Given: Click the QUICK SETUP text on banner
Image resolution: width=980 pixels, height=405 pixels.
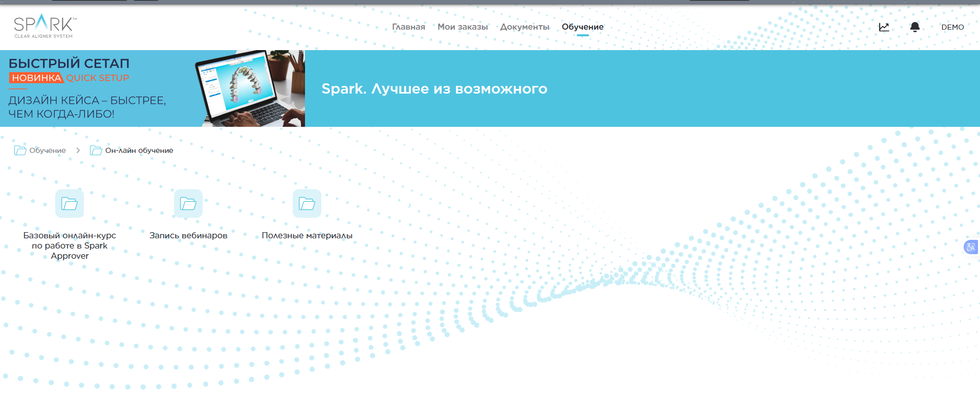Looking at the screenshot, I should coord(97,78).
